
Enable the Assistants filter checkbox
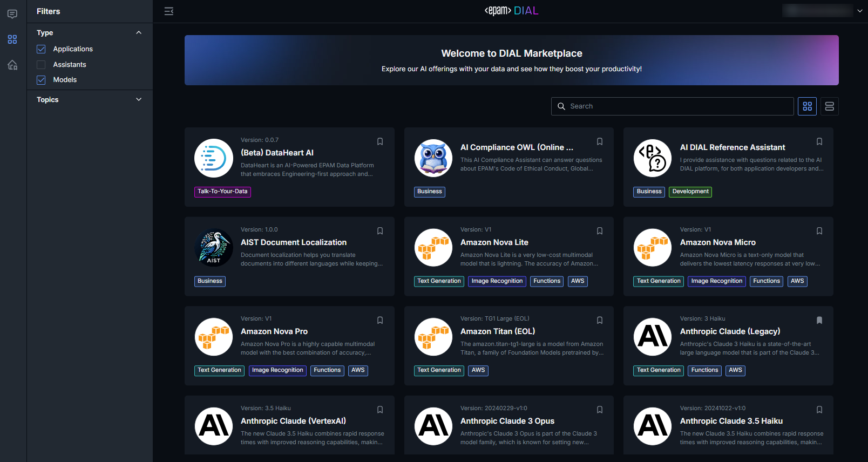(41, 65)
